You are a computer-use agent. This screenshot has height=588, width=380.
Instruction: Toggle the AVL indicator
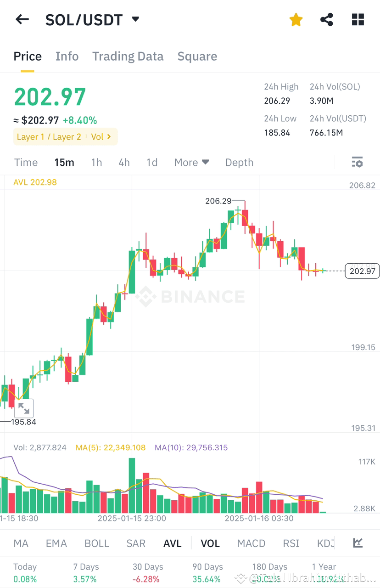point(173,543)
